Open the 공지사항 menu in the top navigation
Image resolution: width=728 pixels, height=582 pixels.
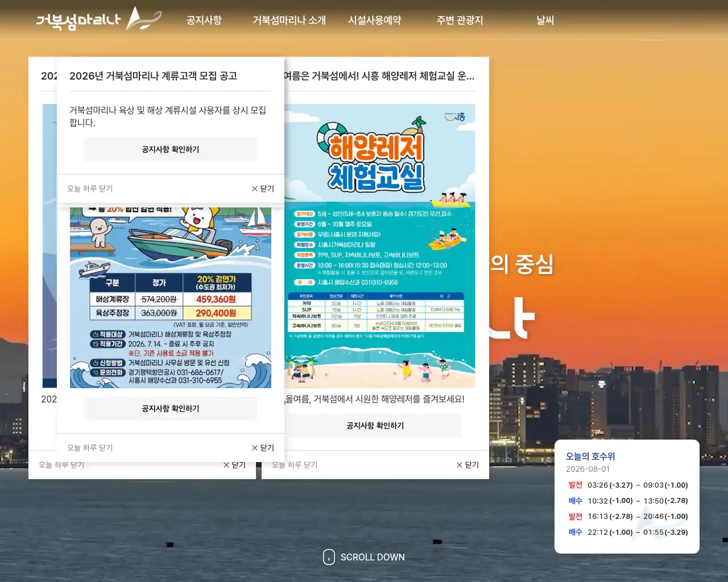[204, 20]
